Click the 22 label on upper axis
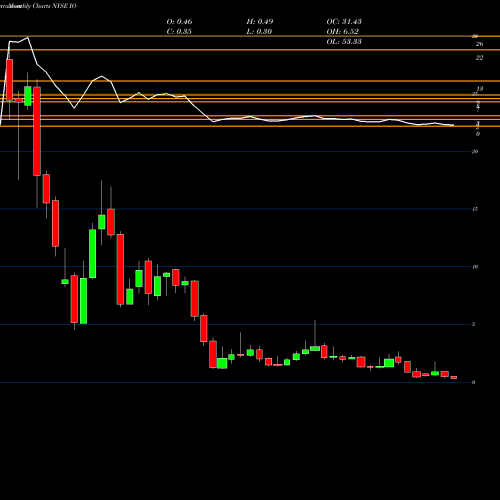Screen dimensions: 500x500 pos(479,58)
